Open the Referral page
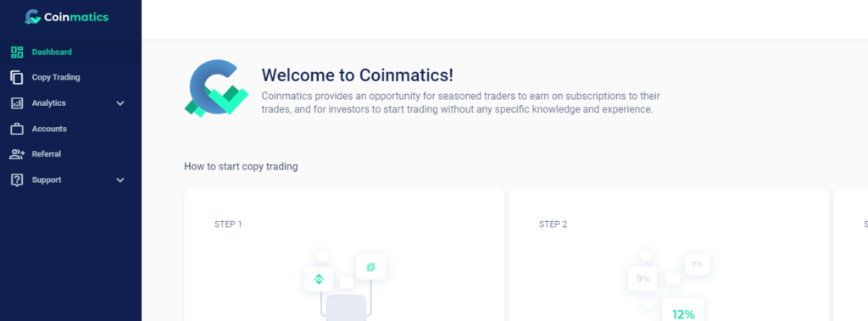 pos(71,154)
